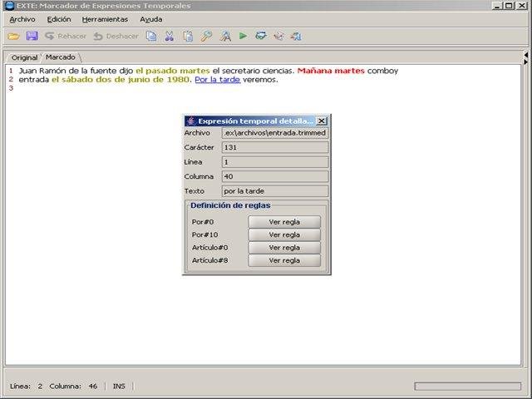
Task: Click the save floppy disk icon
Action: coord(32,36)
